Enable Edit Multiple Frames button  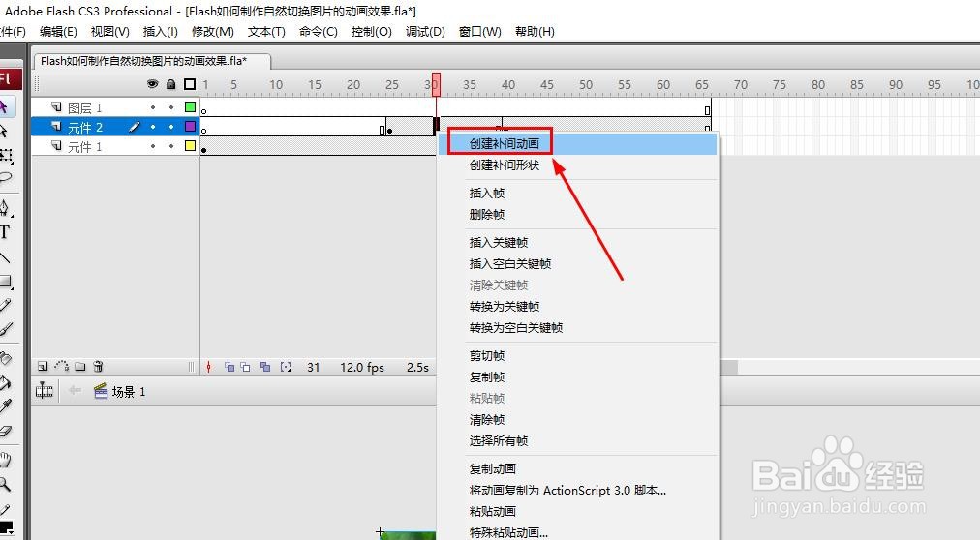[x=265, y=367]
